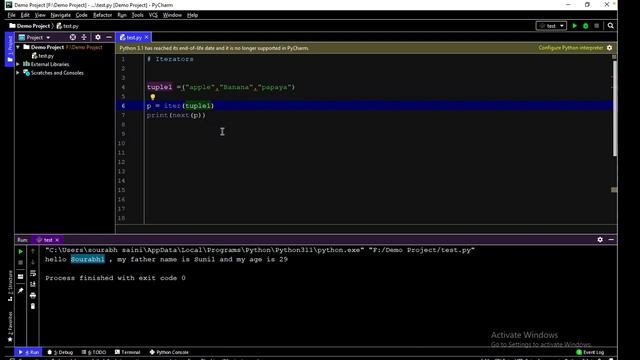The image size is (640, 360).
Task: Open the Edit menu
Action: 25,15
